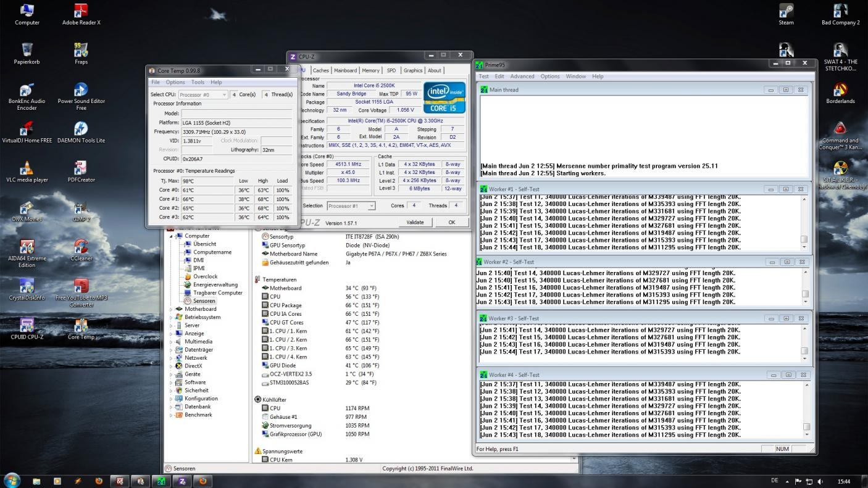Open the GIMP 2 desktop icon
Image resolution: width=868 pixels, height=488 pixels.
[81, 211]
